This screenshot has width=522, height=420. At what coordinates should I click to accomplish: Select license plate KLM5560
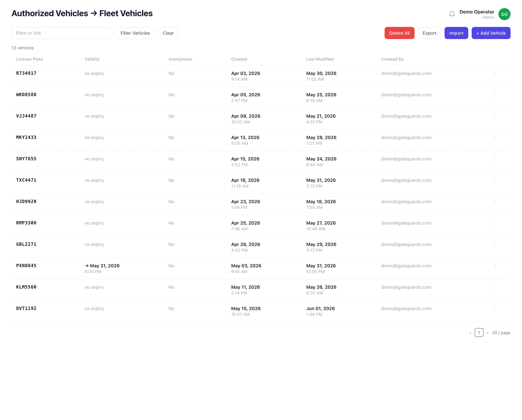tap(26, 287)
